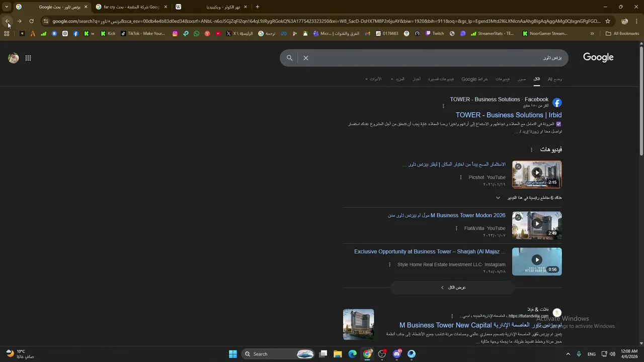The height and width of the screenshot is (362, 644).
Task: Select the صور (Images) search filter
Action: point(522,79)
